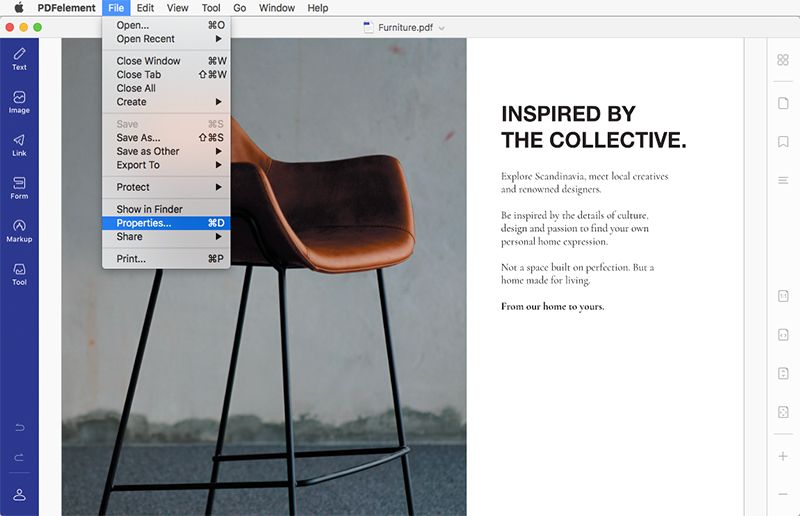Select the Text tool in sidebar
Viewport: 800px width, 516px height.
coord(19,57)
